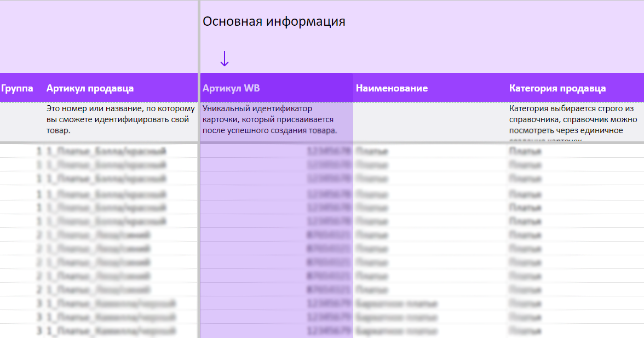Select last visible row's 'Категория продавца' cell

(x=575, y=330)
